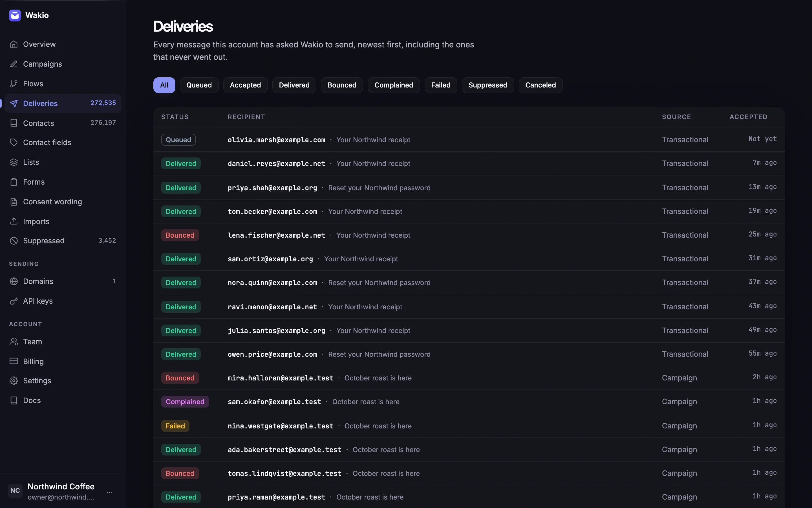Click the Deliveries paper-plane icon
The image size is (812, 508).
[14, 104]
